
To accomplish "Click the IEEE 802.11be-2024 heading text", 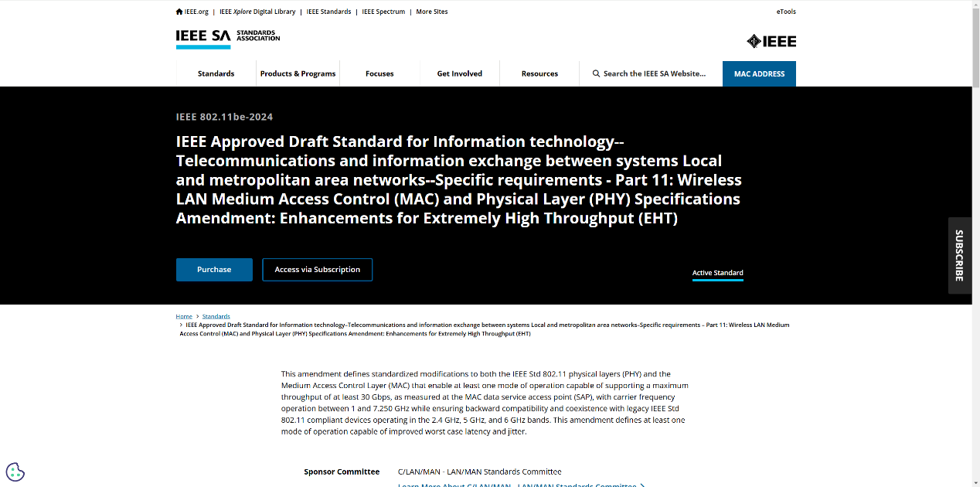I will pyautogui.click(x=224, y=117).
